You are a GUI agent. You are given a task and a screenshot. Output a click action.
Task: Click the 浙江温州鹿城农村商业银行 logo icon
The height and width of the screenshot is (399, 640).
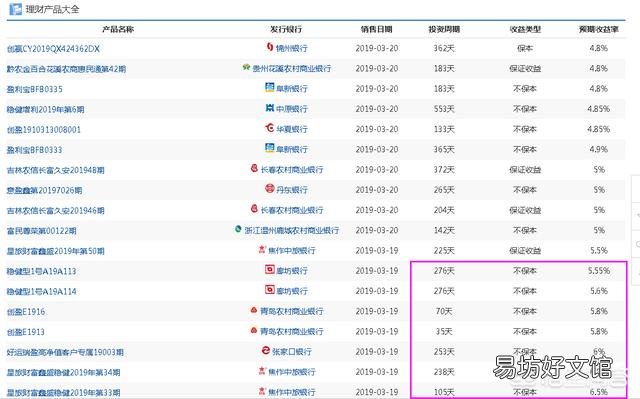pyautogui.click(x=238, y=229)
